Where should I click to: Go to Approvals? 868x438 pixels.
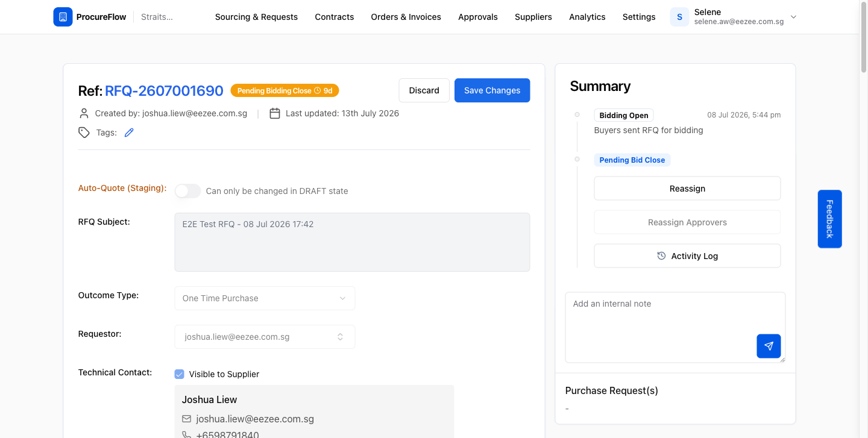(478, 17)
